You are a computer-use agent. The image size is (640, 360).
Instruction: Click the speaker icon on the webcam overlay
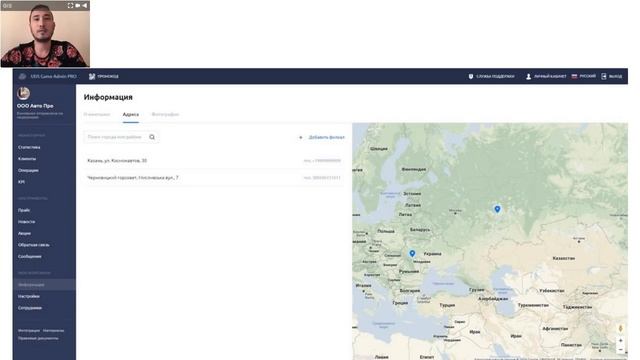click(84, 5)
